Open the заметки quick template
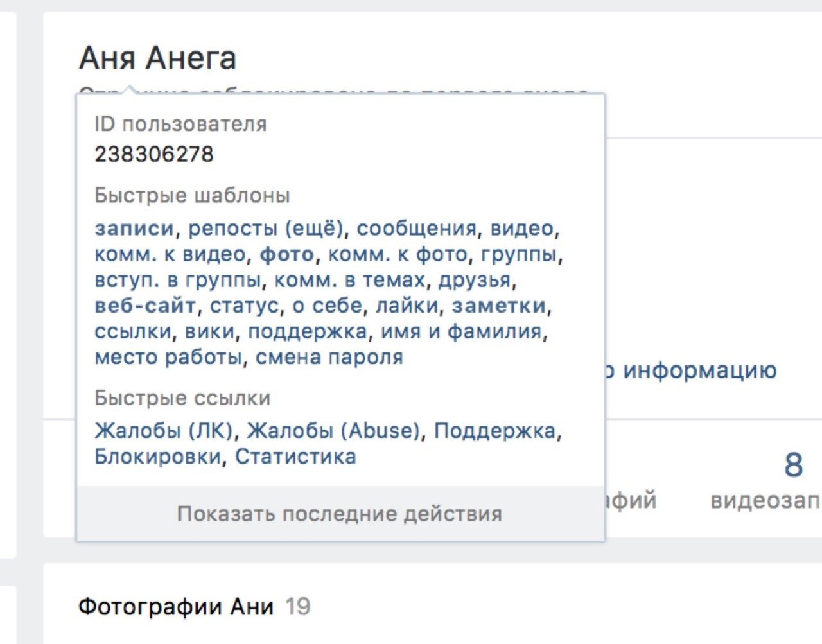Screen dimensions: 822x644 point(499,306)
